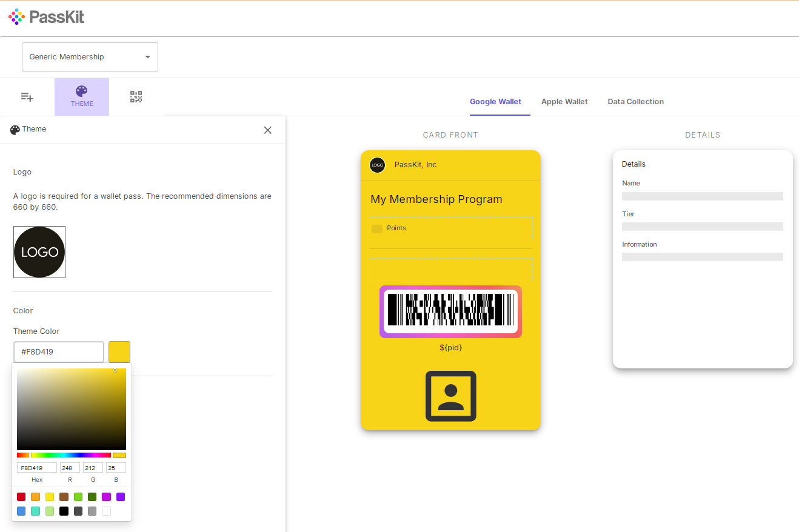Pick the violet preset color swatch

[x=121, y=497]
